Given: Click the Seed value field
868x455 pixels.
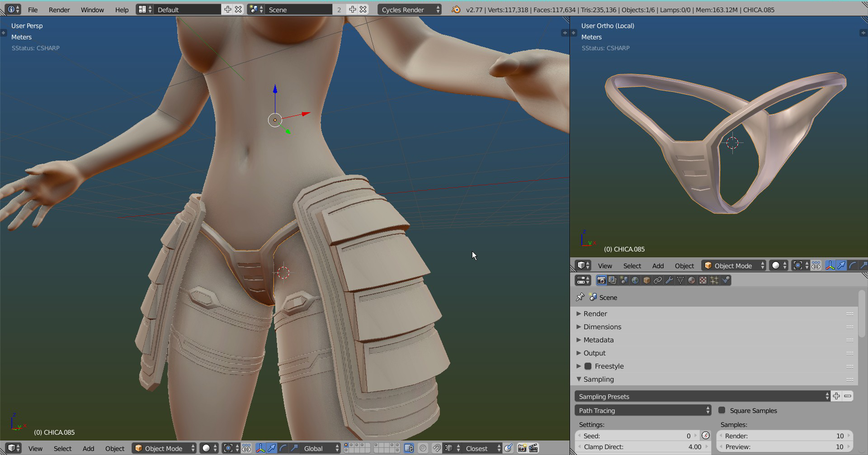Looking at the screenshot, I should [637, 436].
